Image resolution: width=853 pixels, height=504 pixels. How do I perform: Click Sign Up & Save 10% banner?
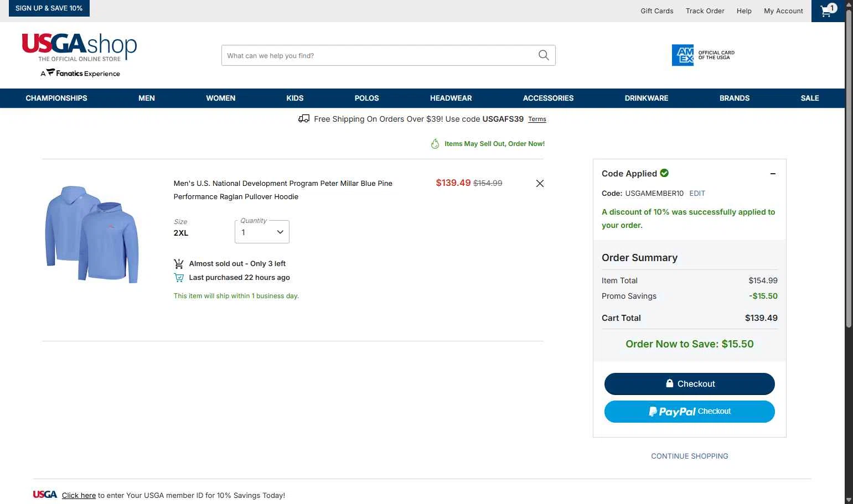click(49, 8)
